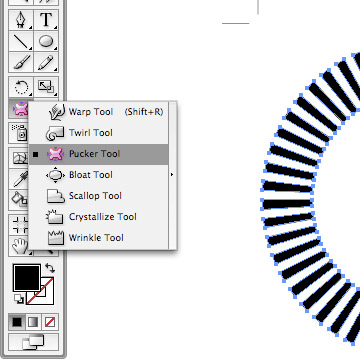Apply solid Color mode button
The image size is (360, 360).
[17, 322]
